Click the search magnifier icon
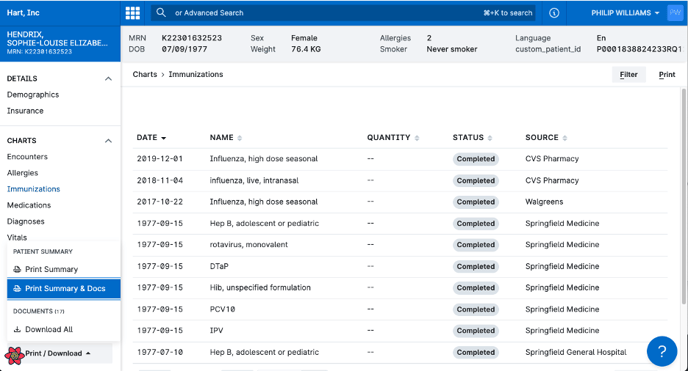 pos(161,13)
